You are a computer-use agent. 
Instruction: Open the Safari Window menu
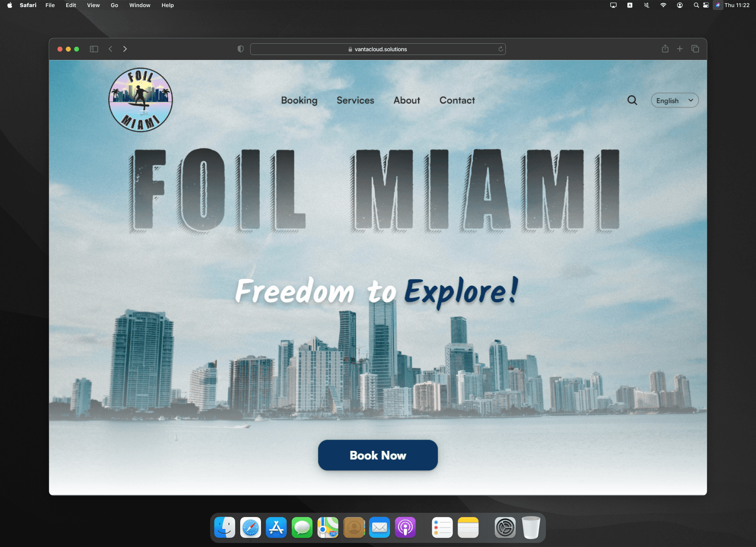(x=140, y=5)
